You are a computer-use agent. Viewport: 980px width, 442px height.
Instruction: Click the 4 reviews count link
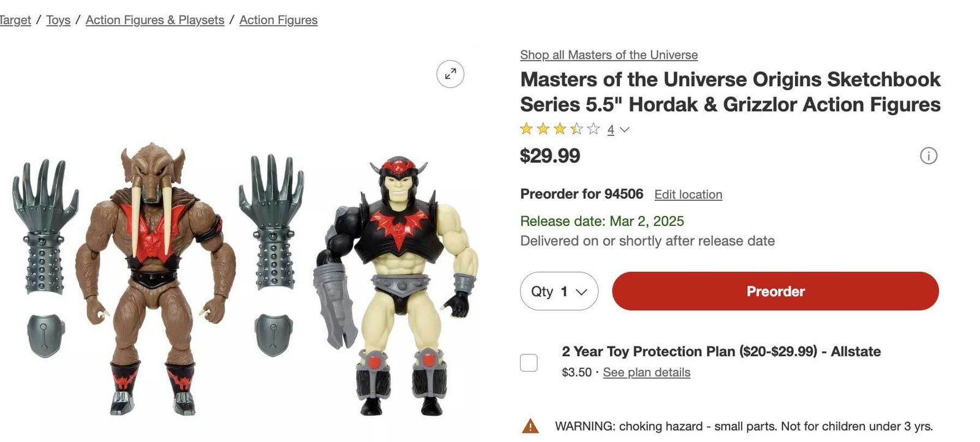pyautogui.click(x=609, y=129)
